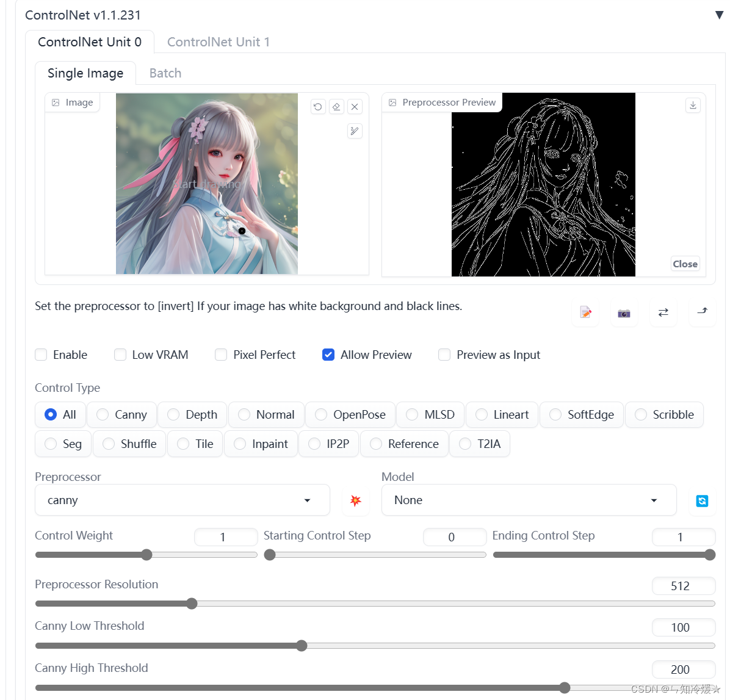Adjust the Canny High Threshold slider
This screenshot has width=730, height=700.
(x=375, y=688)
